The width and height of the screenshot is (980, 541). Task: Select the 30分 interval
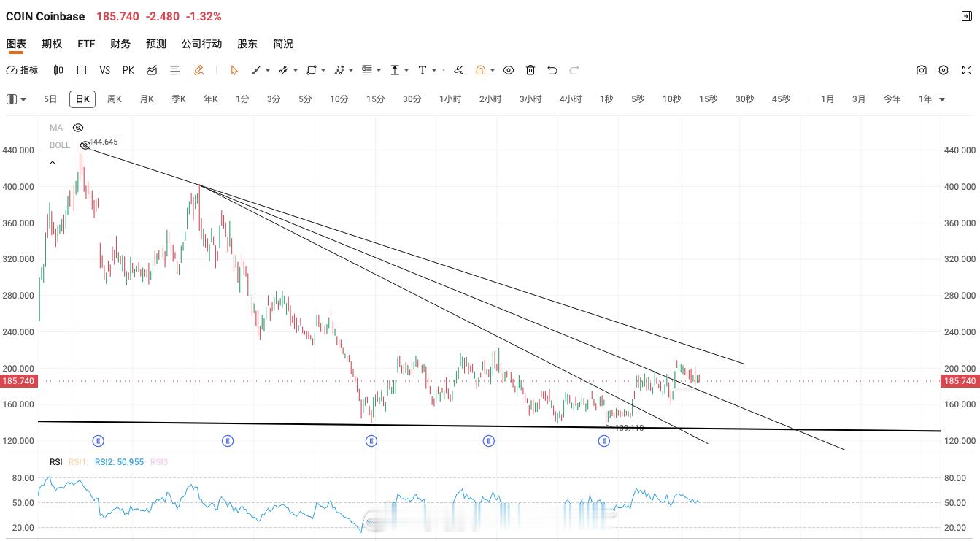click(x=412, y=99)
